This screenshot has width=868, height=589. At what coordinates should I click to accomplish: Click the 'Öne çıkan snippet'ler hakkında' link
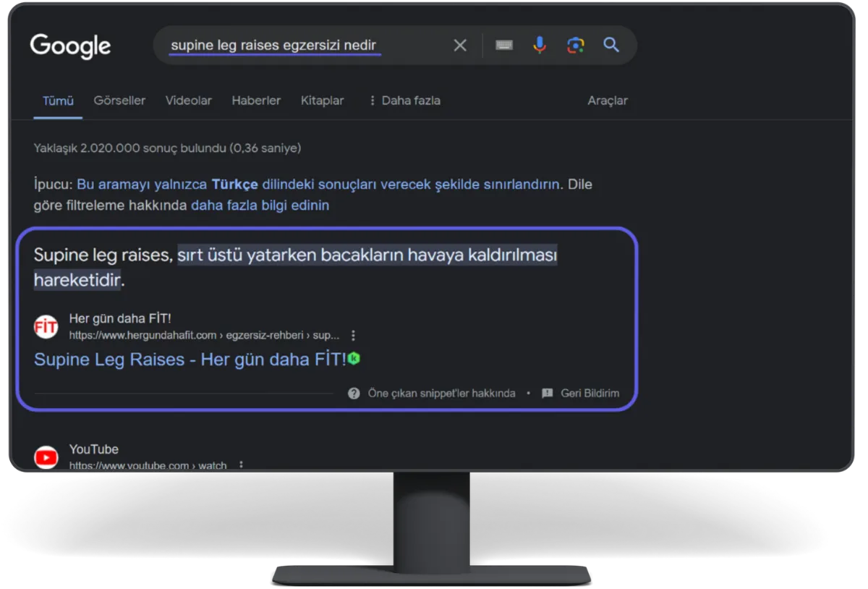tap(441, 394)
